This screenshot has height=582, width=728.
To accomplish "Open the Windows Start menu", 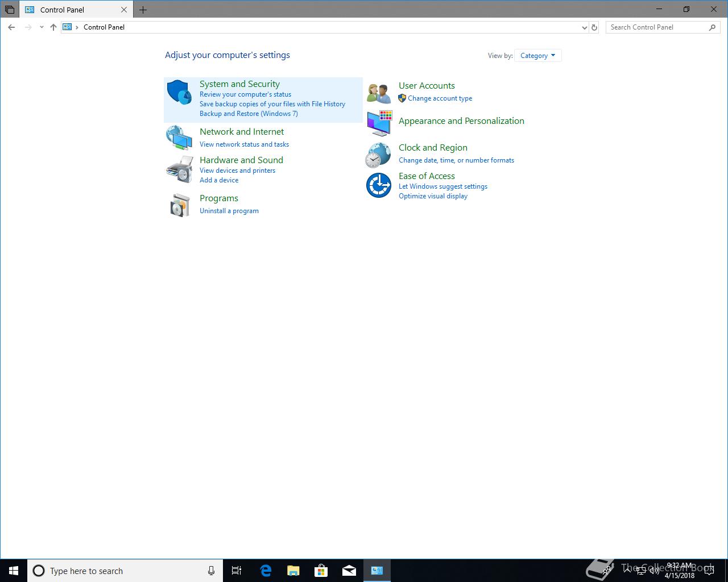I will (x=14, y=571).
